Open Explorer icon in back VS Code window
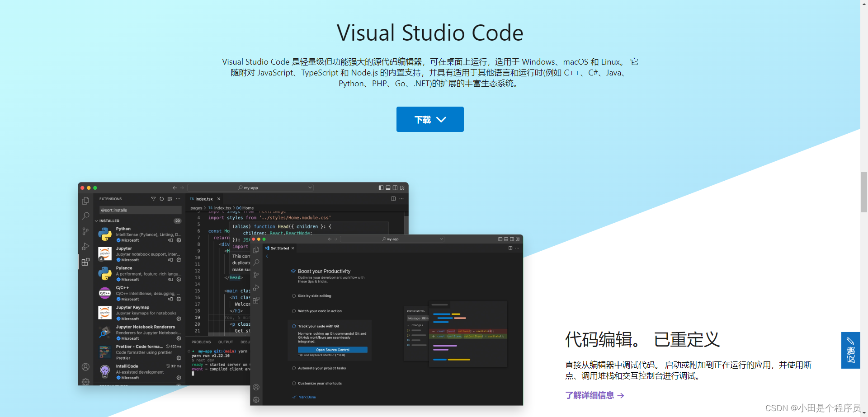Image resolution: width=868 pixels, height=417 pixels. 85,201
